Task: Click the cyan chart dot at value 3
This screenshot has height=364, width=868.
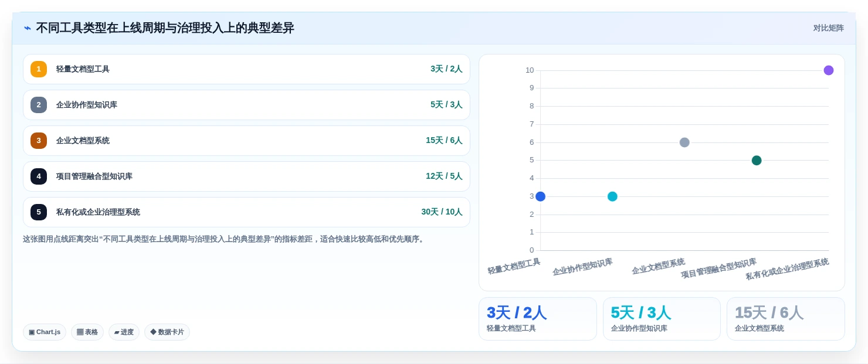Action: pos(612,196)
